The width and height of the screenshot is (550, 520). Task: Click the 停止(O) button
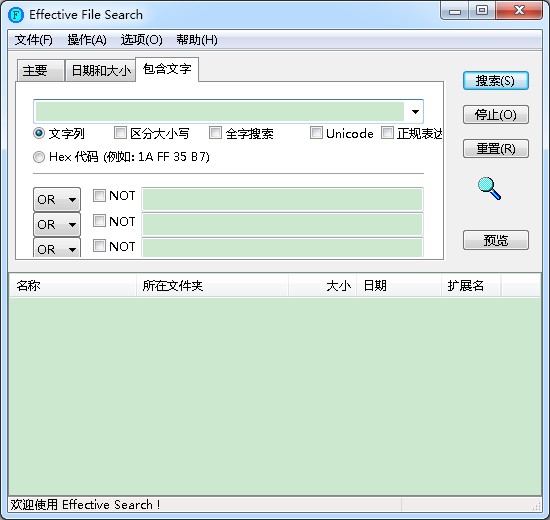click(x=496, y=115)
